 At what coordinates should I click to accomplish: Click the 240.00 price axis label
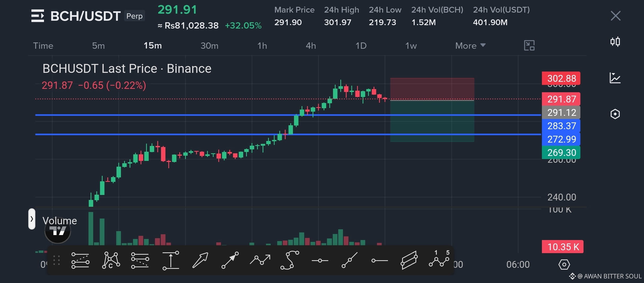pos(562,197)
